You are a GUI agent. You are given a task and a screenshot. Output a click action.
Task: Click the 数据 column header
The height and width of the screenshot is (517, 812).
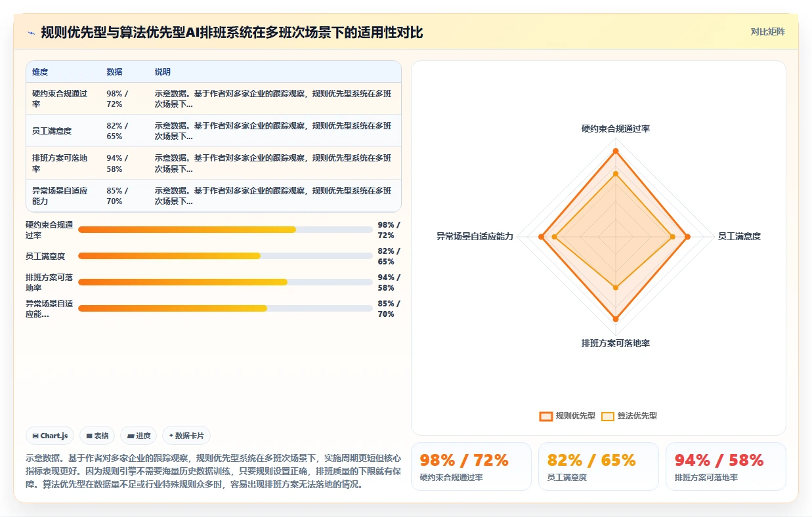(x=114, y=72)
